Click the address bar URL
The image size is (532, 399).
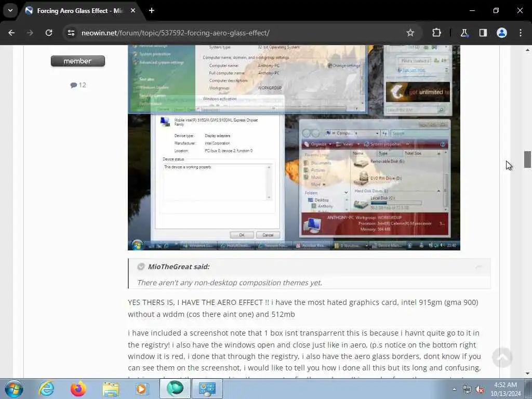coord(176,33)
